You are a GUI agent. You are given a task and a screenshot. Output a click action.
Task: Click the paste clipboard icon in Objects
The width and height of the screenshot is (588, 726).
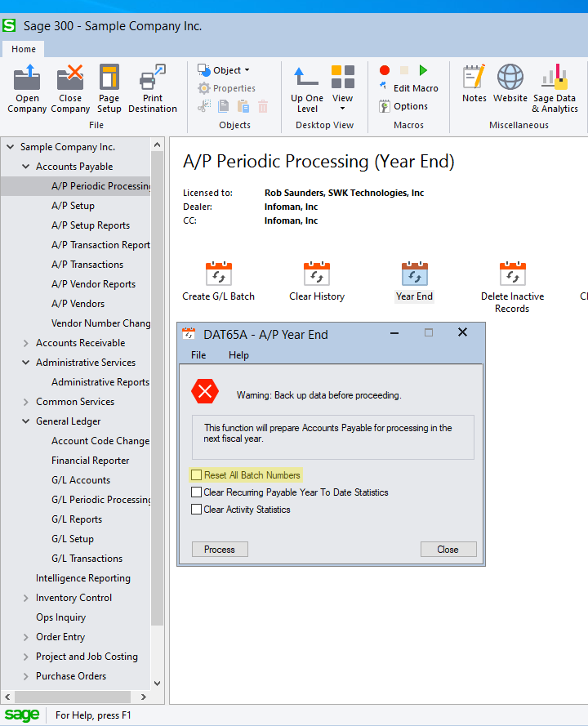(x=243, y=106)
